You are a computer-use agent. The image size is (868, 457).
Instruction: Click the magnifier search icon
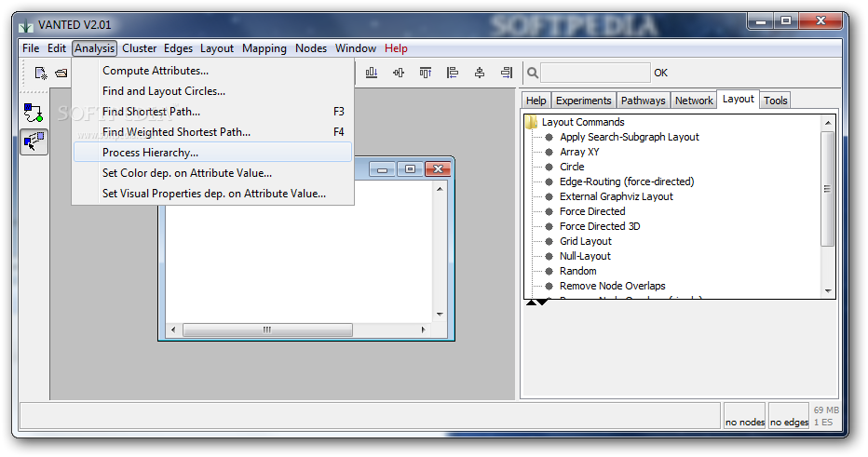pyautogui.click(x=532, y=73)
